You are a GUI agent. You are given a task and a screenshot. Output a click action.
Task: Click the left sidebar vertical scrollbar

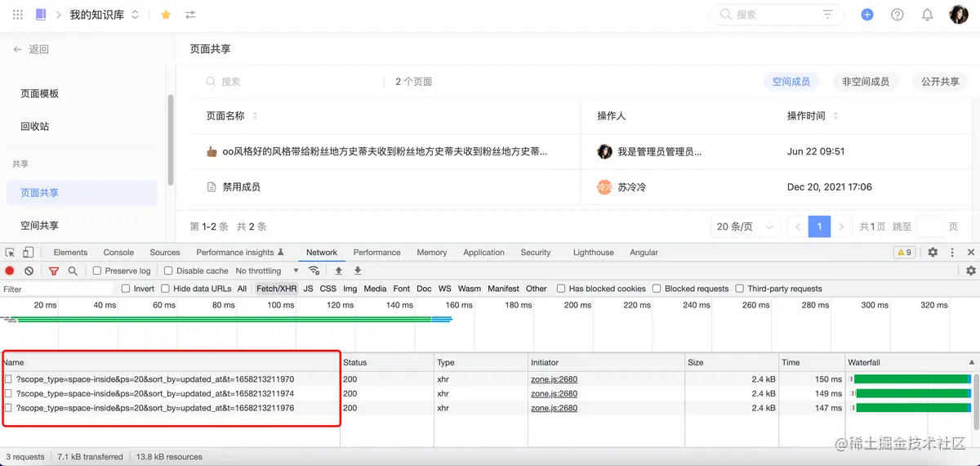pos(171,141)
